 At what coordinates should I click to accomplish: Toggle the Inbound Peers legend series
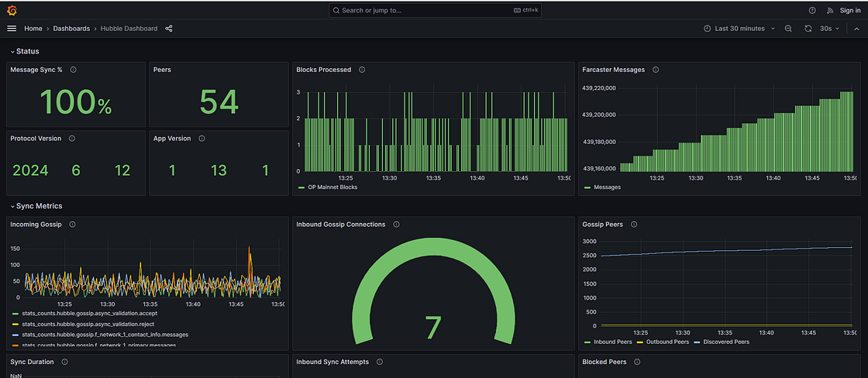[612, 342]
